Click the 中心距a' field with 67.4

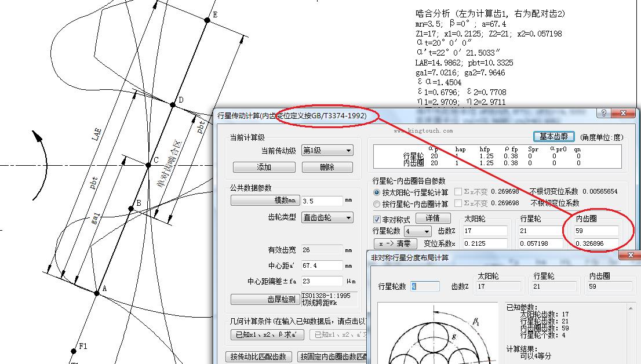click(322, 266)
